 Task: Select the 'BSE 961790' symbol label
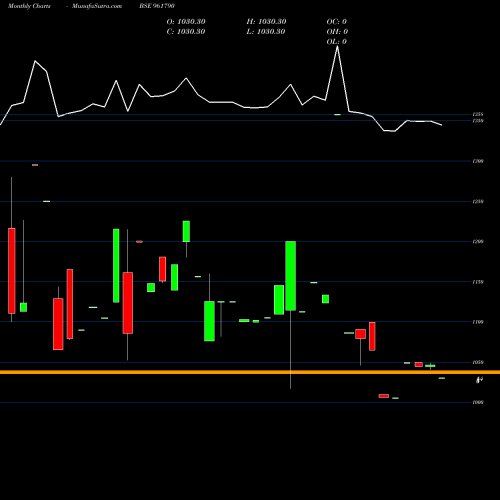tap(157, 6)
